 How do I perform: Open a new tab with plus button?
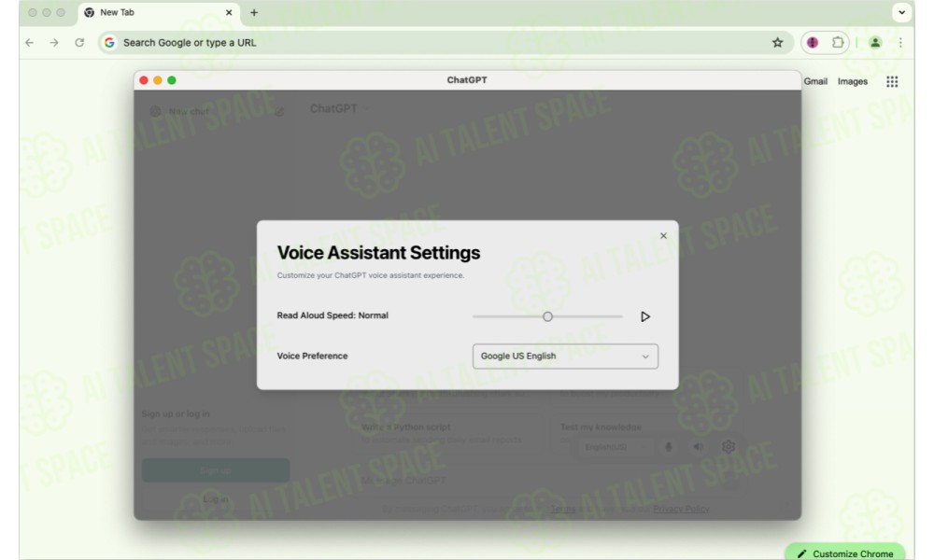click(254, 12)
